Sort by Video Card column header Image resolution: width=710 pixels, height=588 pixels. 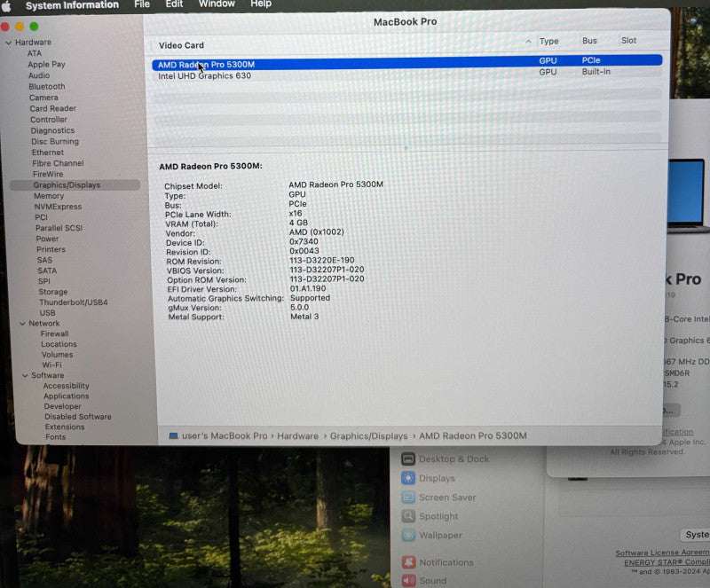[x=181, y=45]
